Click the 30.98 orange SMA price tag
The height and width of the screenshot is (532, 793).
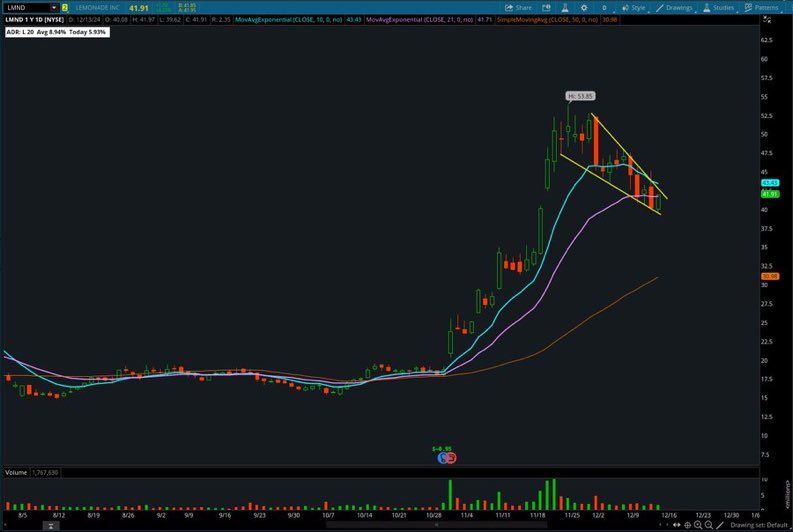coord(770,276)
